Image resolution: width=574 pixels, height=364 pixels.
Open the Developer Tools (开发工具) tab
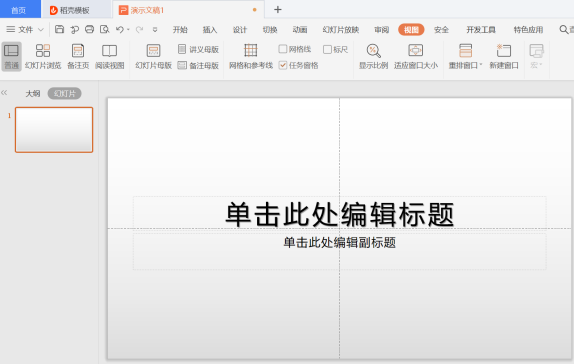[x=481, y=30]
